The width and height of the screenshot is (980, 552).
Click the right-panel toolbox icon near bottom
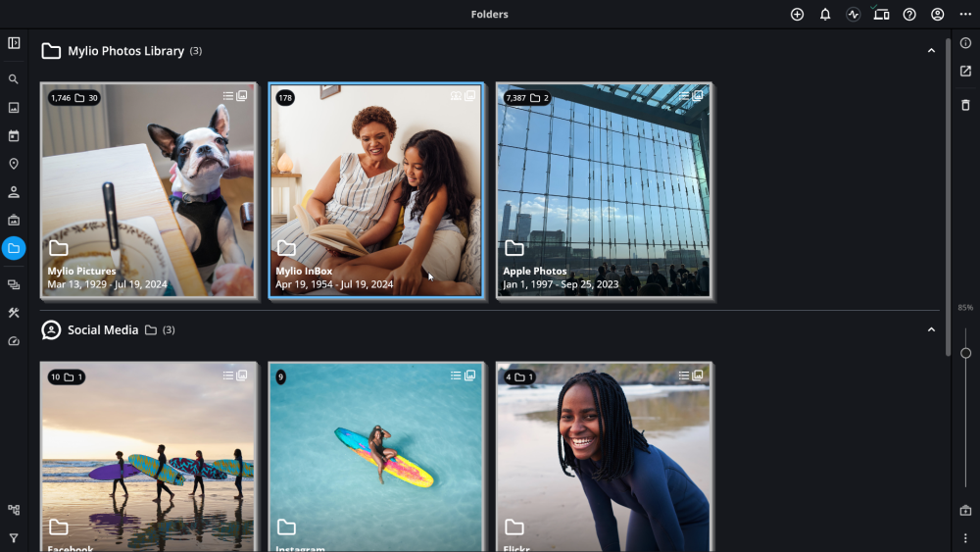965,510
